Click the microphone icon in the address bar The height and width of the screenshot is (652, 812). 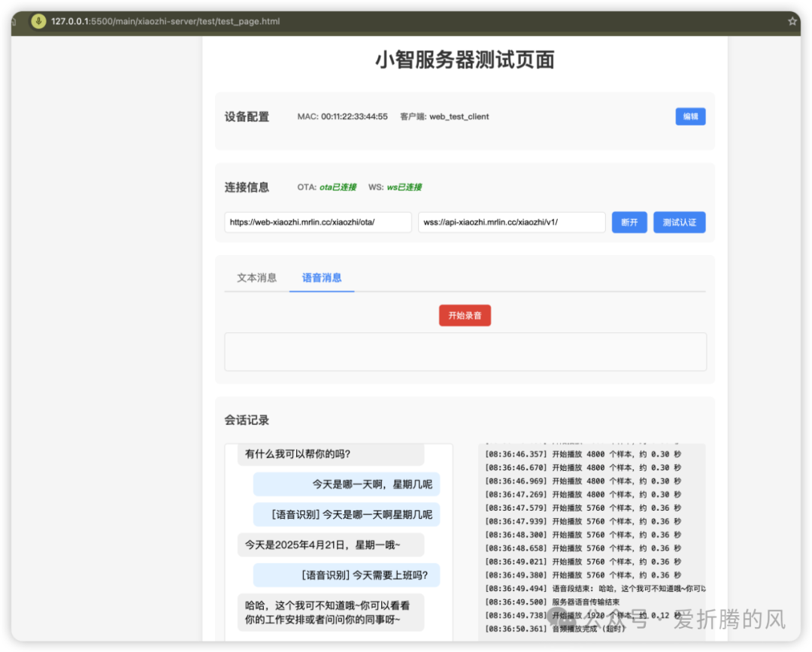tap(38, 21)
